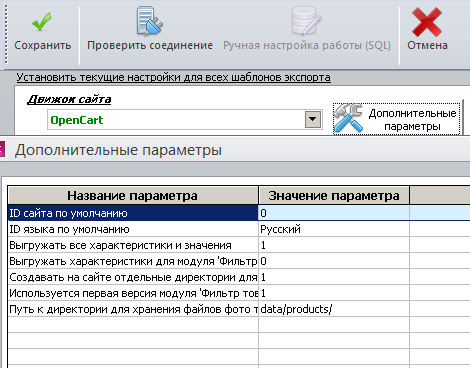The height and width of the screenshot is (368, 470).
Task: Click value 0 for Выгружать характеристики для модуля
Action: click(x=334, y=261)
